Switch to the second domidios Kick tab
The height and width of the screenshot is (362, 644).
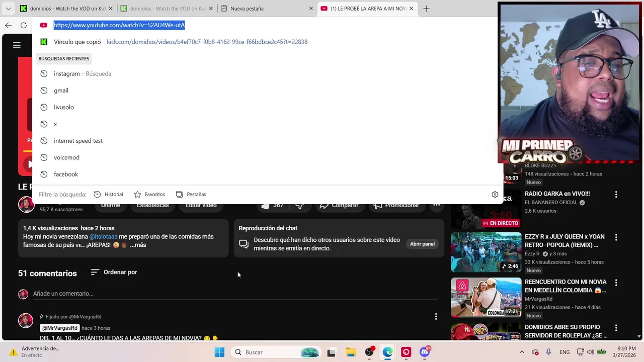167,9
